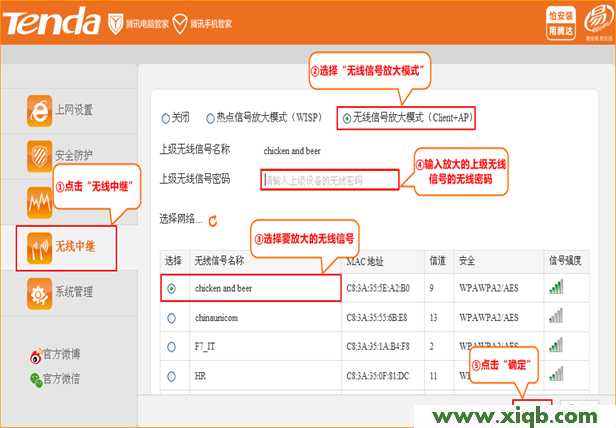Image resolution: width=616 pixels, height=428 pixels.
Task: Open 无线中继 wireless repeater icon
Action: pyautogui.click(x=39, y=248)
